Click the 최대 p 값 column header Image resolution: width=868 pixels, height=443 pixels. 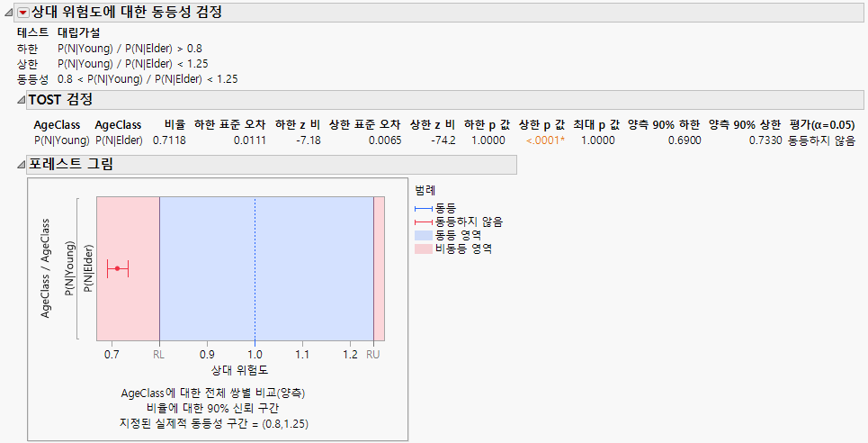[596, 125]
